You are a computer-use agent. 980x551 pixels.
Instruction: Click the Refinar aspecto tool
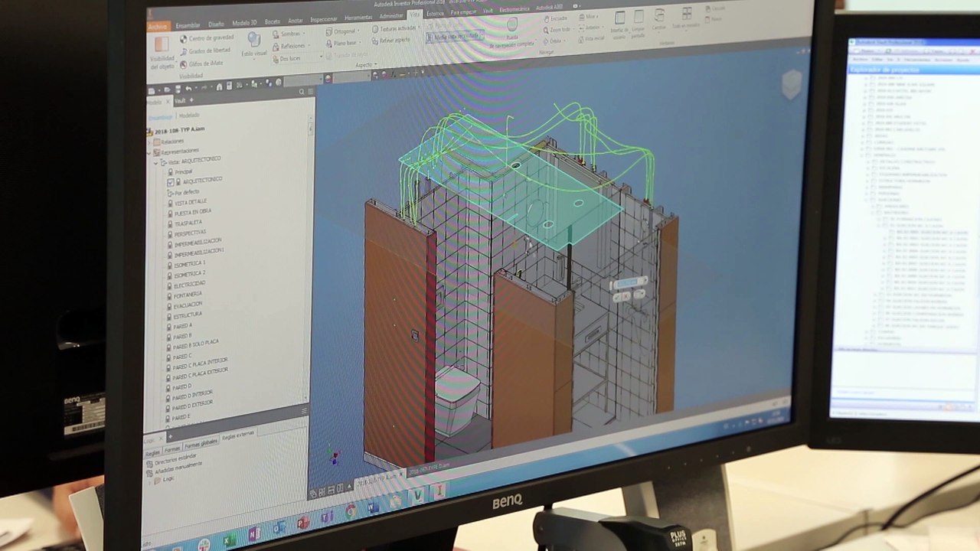point(390,40)
